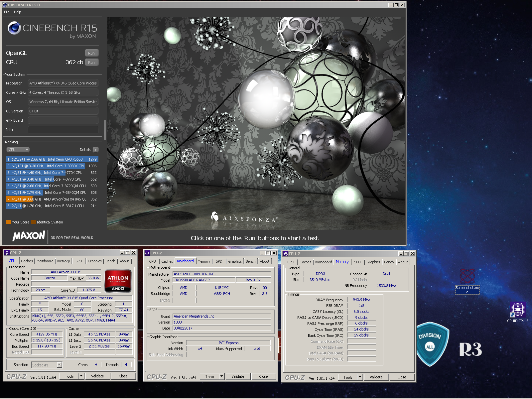Switch to Caches tab in first CPU-Z window
532x399 pixels.
tap(27, 261)
